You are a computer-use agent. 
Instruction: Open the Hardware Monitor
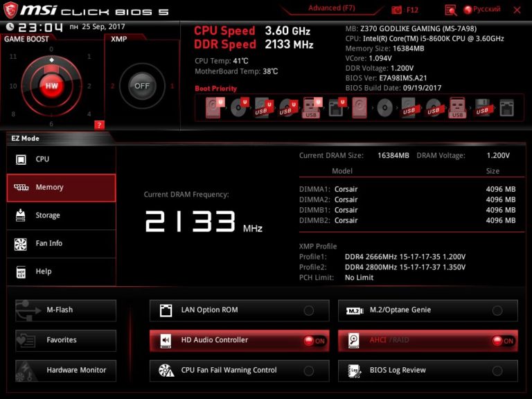point(66,371)
